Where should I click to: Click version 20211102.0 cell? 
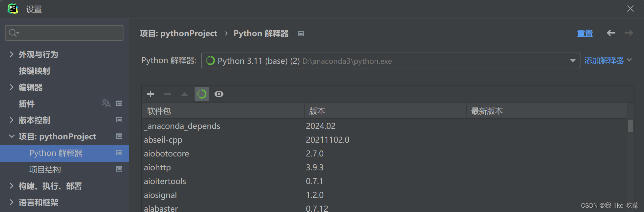(x=328, y=140)
